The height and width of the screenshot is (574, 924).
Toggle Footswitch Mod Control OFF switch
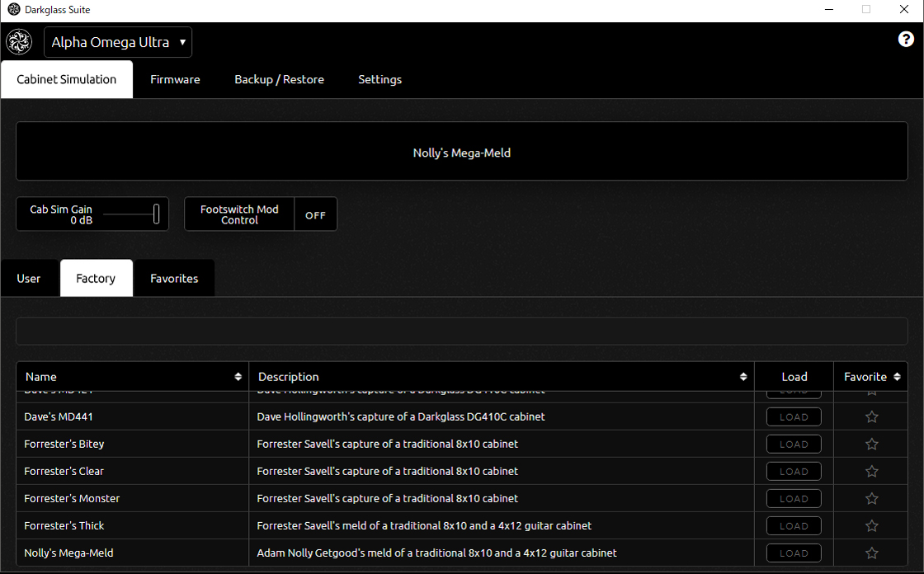click(x=315, y=215)
